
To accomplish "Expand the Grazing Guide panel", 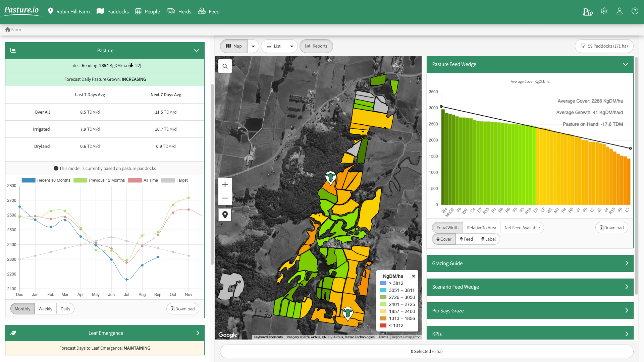I will (530, 263).
